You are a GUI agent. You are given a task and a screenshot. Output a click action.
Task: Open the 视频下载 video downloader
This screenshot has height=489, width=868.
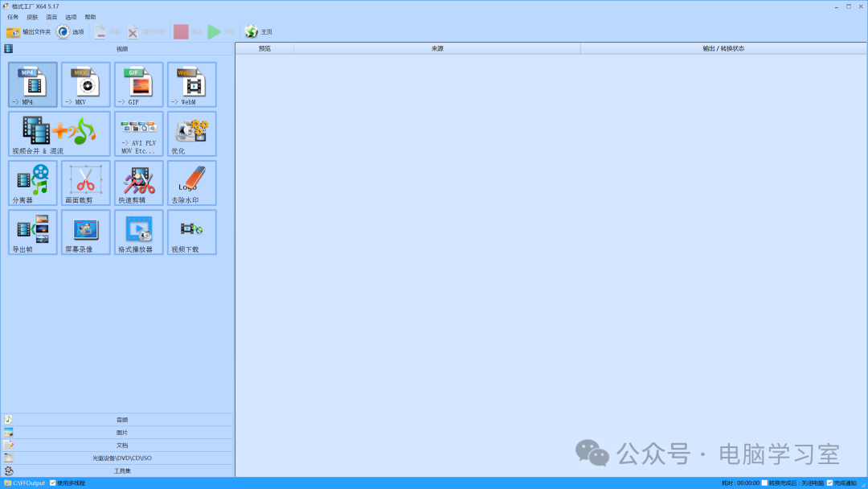pos(192,232)
